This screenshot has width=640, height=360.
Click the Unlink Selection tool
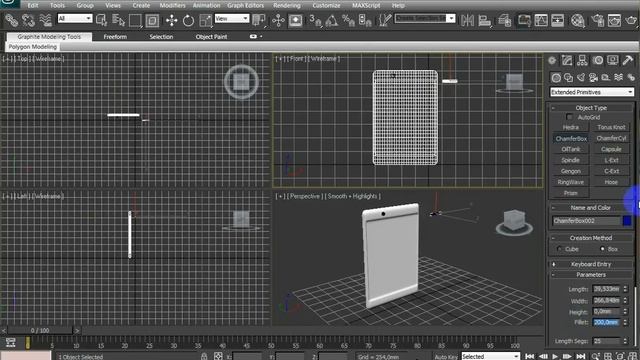(x=28, y=20)
